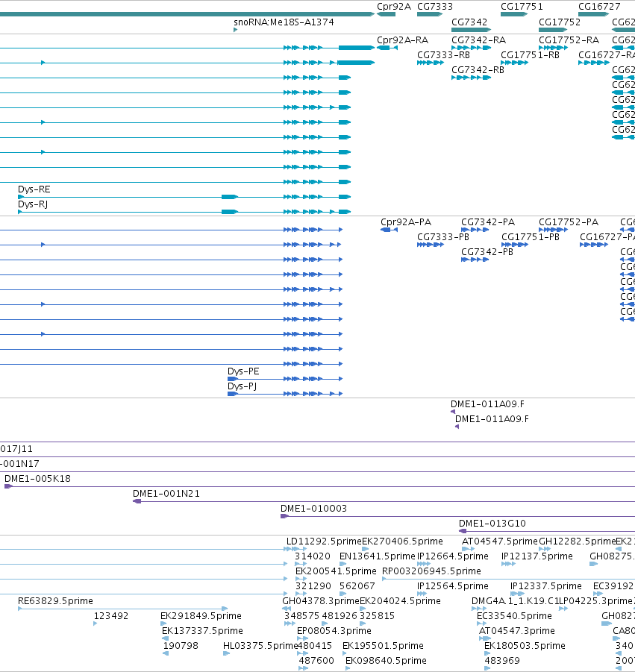Click the EN13641.5prime EST label

click(378, 556)
